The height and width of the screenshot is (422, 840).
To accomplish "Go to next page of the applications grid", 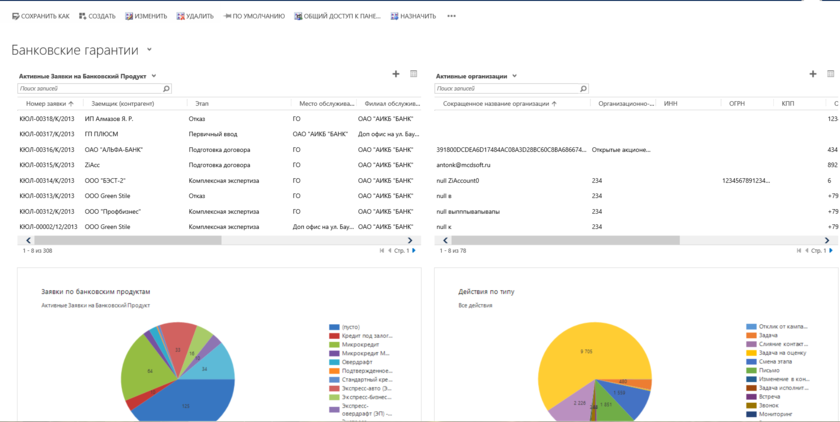I will (x=414, y=251).
